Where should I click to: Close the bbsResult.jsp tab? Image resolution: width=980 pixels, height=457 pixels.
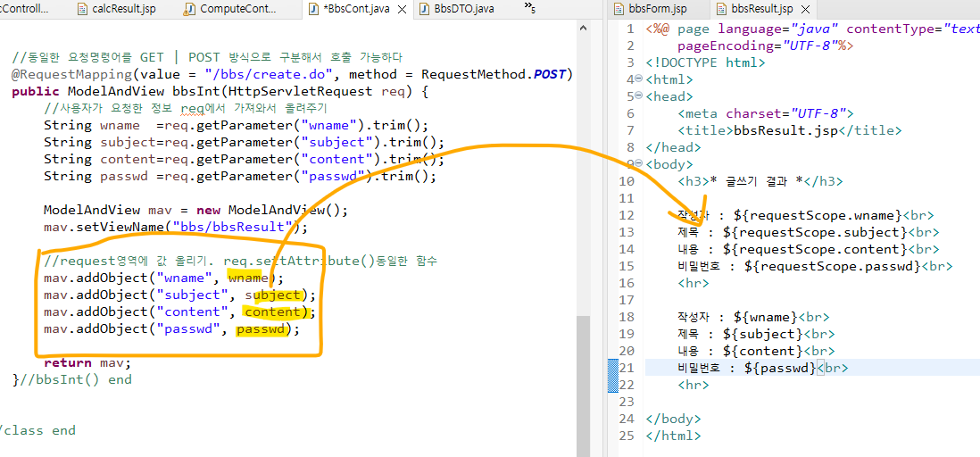pyautogui.click(x=806, y=10)
